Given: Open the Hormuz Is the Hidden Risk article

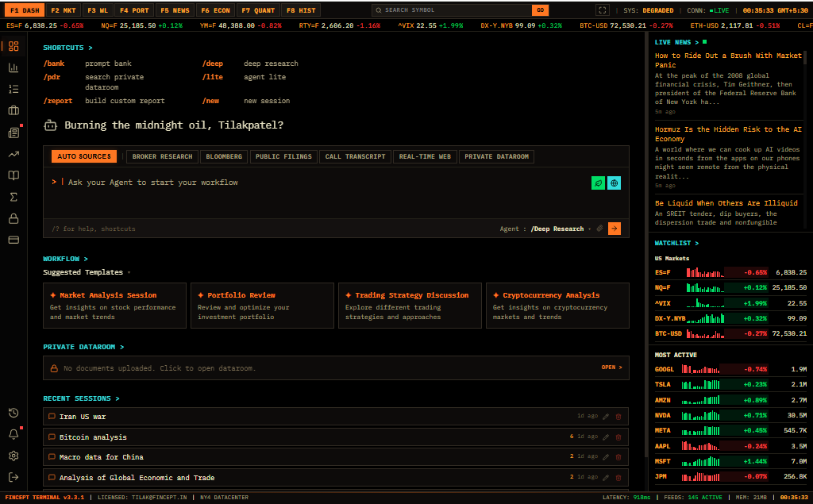Looking at the screenshot, I should [728, 134].
